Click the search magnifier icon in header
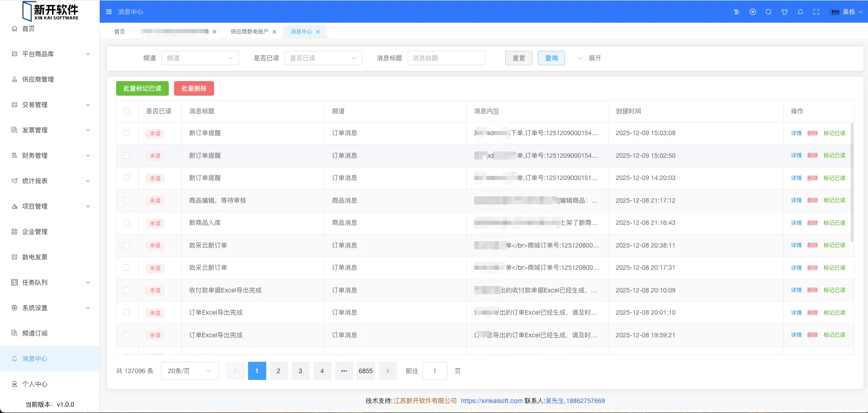 [x=769, y=12]
